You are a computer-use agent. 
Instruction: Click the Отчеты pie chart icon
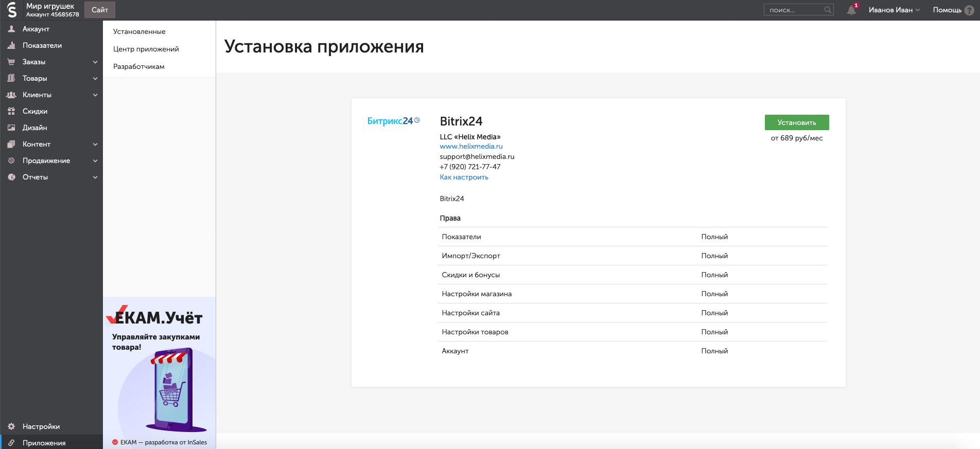pyautogui.click(x=11, y=177)
